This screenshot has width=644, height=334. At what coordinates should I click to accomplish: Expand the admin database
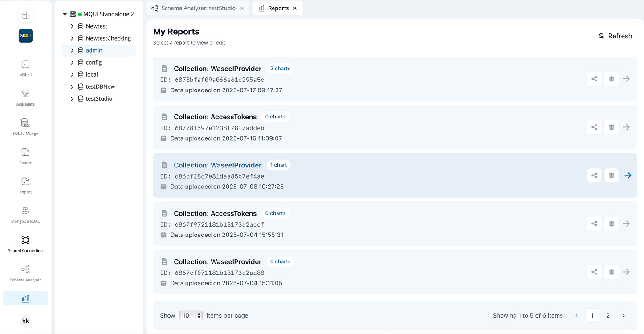coord(72,50)
